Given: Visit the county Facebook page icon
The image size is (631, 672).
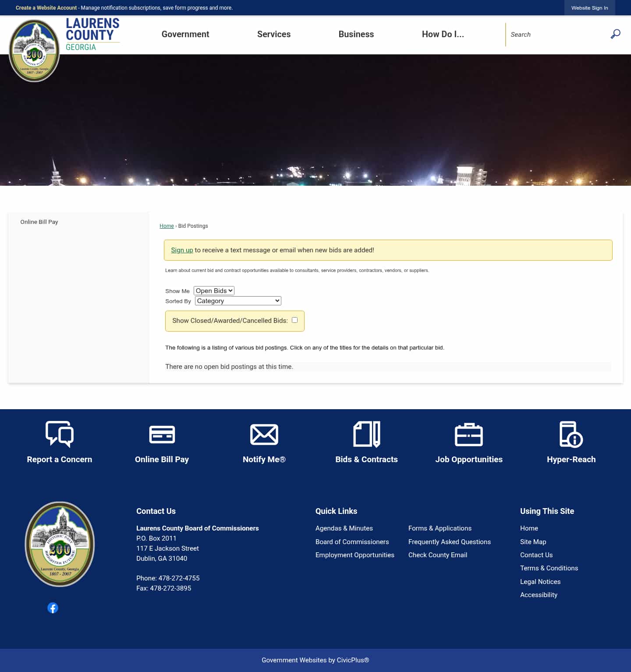Looking at the screenshot, I should [53, 608].
